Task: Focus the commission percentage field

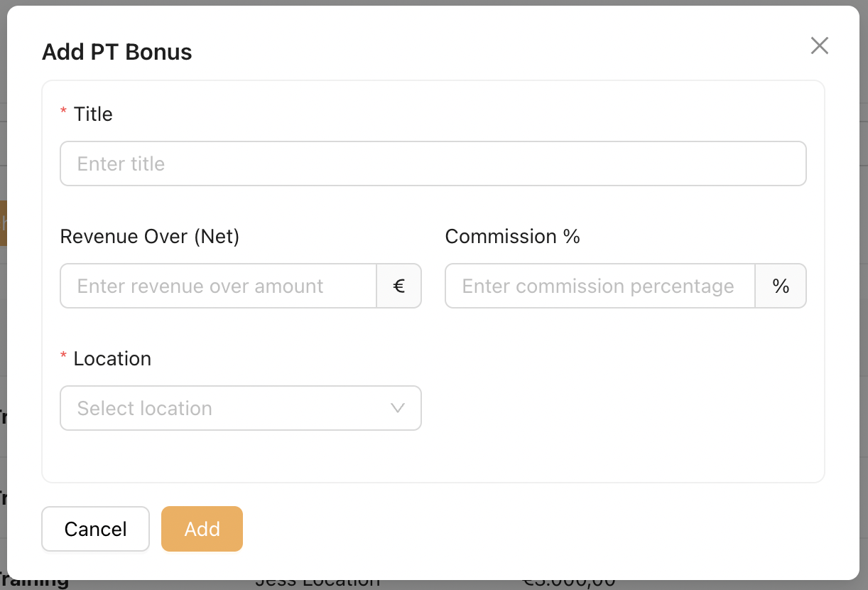Action: click(x=600, y=286)
